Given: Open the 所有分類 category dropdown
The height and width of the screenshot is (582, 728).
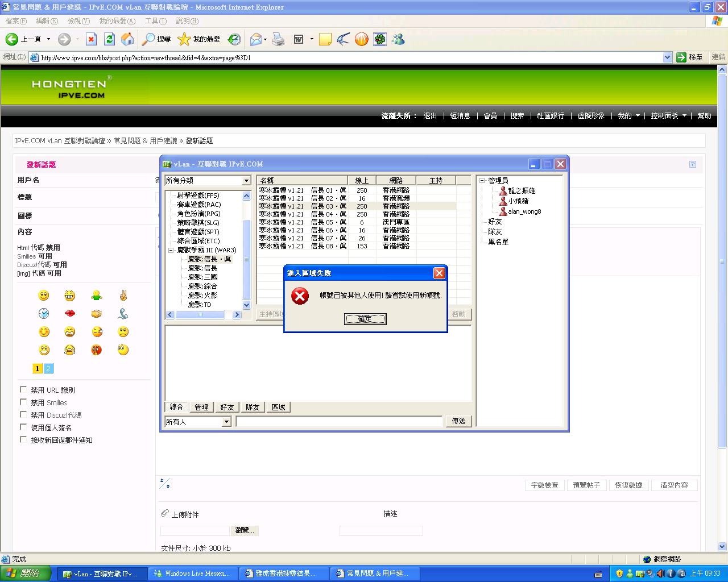Looking at the screenshot, I should tap(246, 180).
